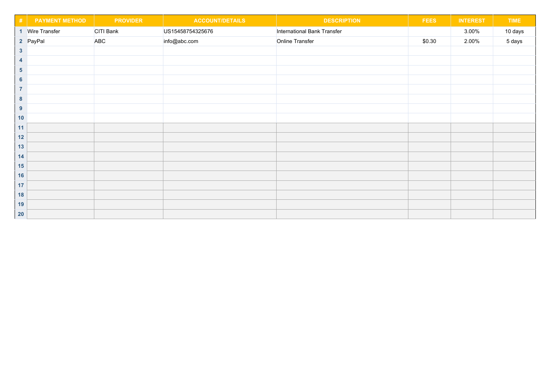Click empty payment method cell in row 3

point(60,51)
